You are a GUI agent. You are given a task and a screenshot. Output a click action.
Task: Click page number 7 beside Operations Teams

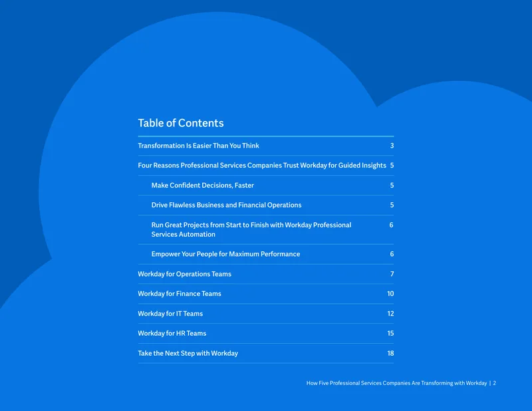pyautogui.click(x=392, y=274)
